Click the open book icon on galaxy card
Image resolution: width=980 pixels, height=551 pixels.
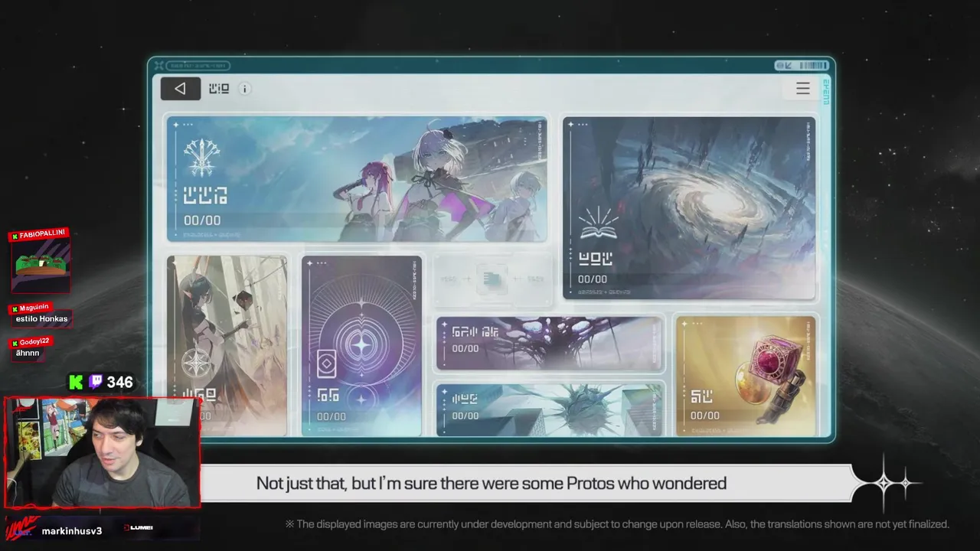598,223
